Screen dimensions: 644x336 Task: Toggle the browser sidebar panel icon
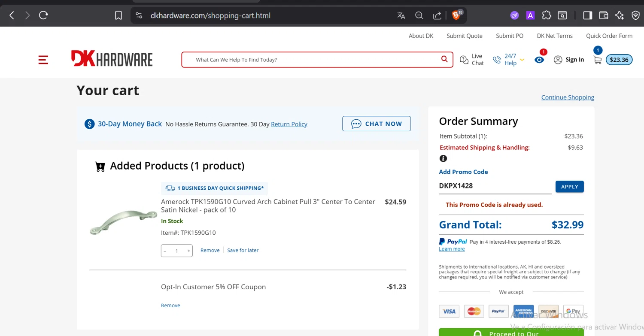(x=587, y=15)
